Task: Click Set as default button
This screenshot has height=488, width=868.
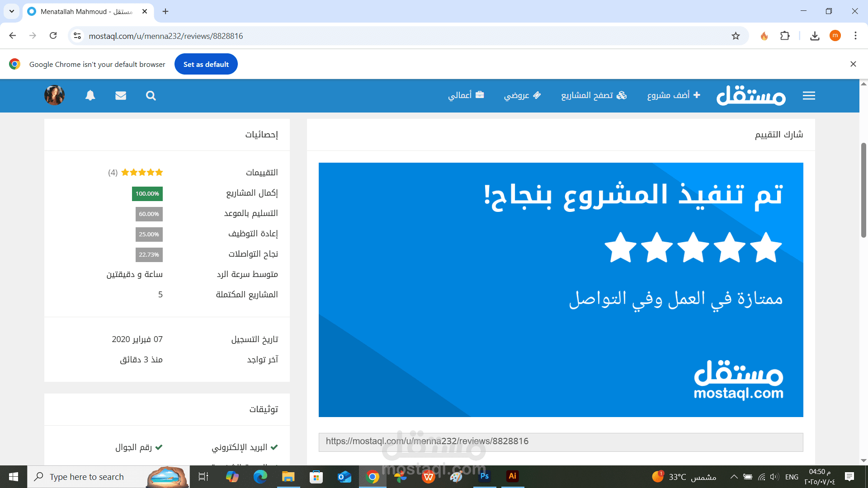Action: coord(206,64)
